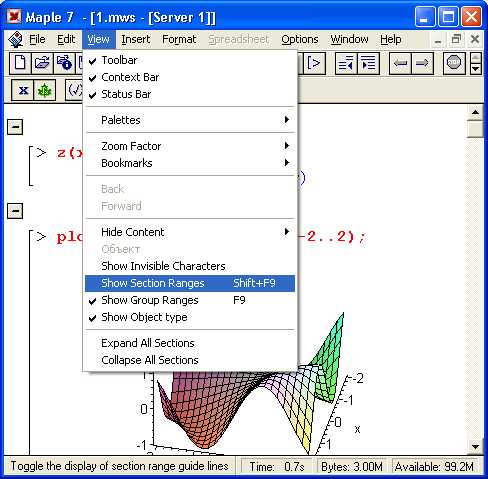The image size is (488, 479).
Task: Click the green maple leaf icon
Action: coord(44,90)
